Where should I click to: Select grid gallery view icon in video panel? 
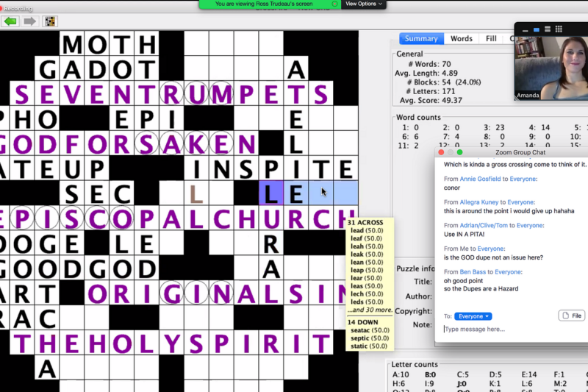point(559,29)
